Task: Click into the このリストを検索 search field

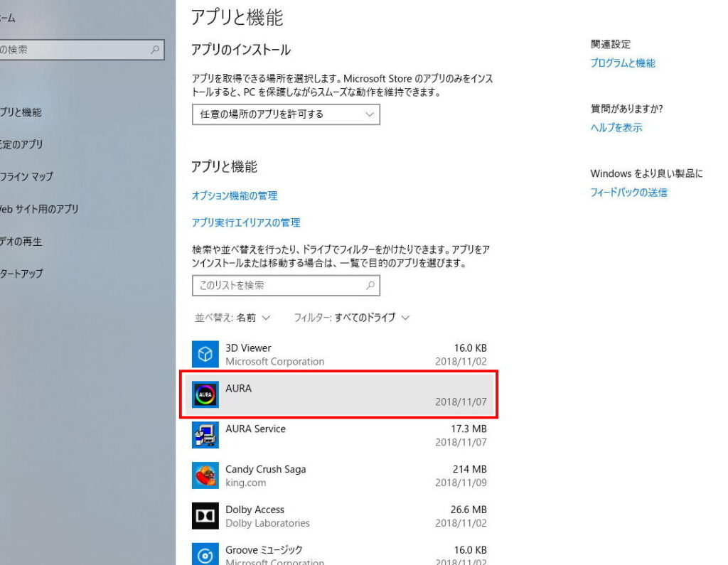Action: click(x=277, y=286)
